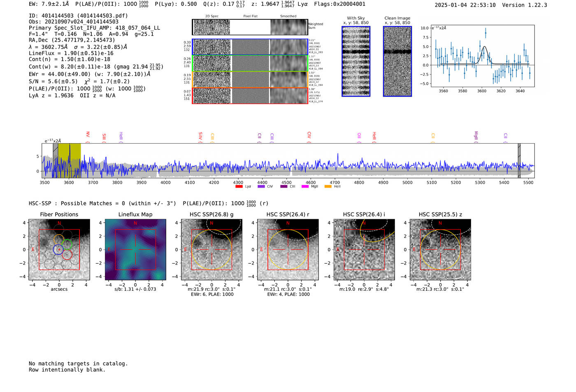
Task: Click the EWr: 4, PLAE: 1000 caption
Action: pyautogui.click(x=288, y=294)
